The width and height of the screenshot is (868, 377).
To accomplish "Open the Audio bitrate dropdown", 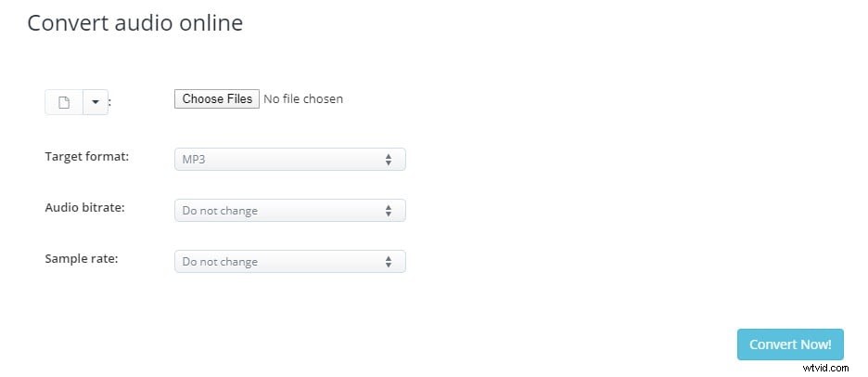I will 289,211.
